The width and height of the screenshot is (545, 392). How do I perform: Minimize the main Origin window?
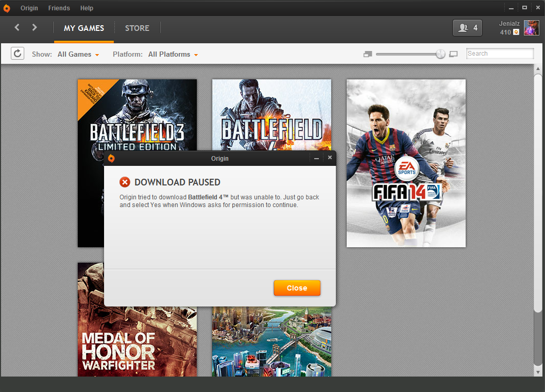tap(512, 8)
